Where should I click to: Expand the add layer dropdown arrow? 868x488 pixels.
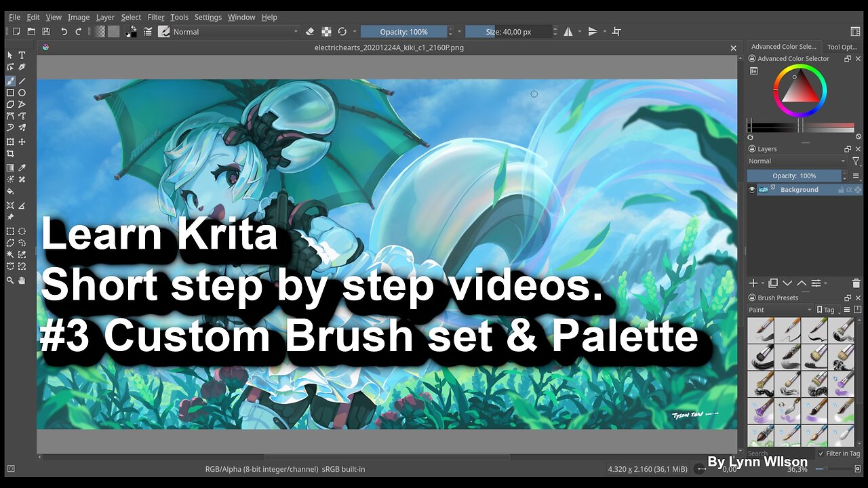tap(762, 283)
